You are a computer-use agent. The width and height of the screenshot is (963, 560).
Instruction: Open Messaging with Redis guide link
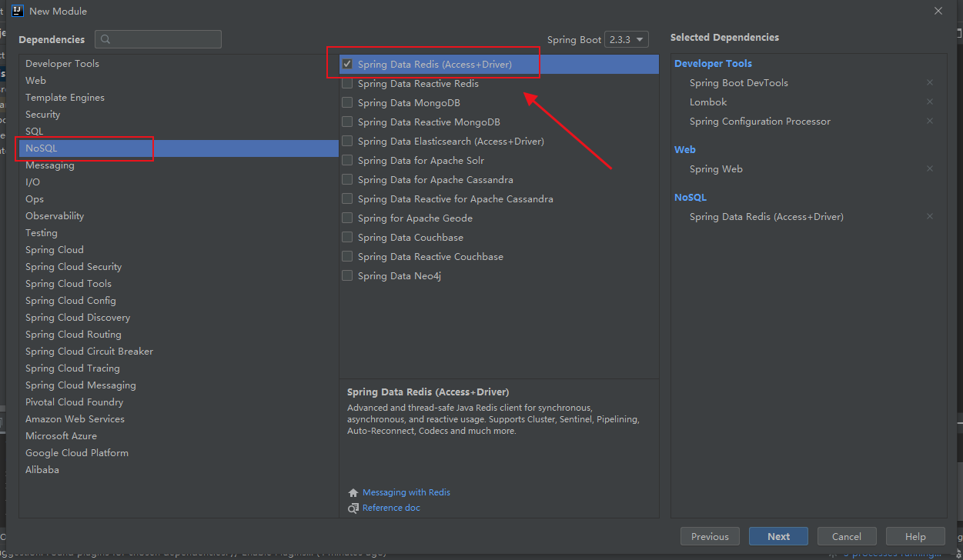coord(406,492)
